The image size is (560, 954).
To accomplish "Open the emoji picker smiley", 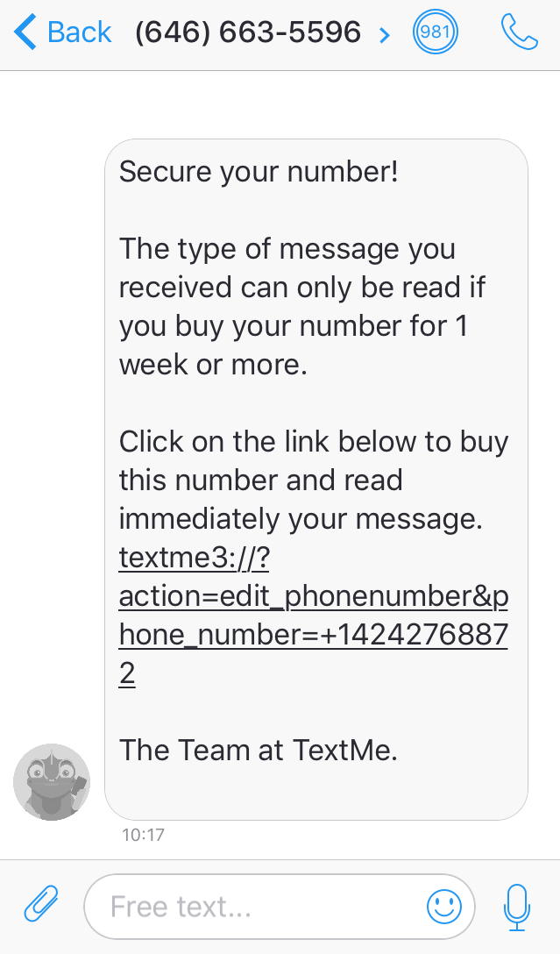I will pyautogui.click(x=444, y=906).
